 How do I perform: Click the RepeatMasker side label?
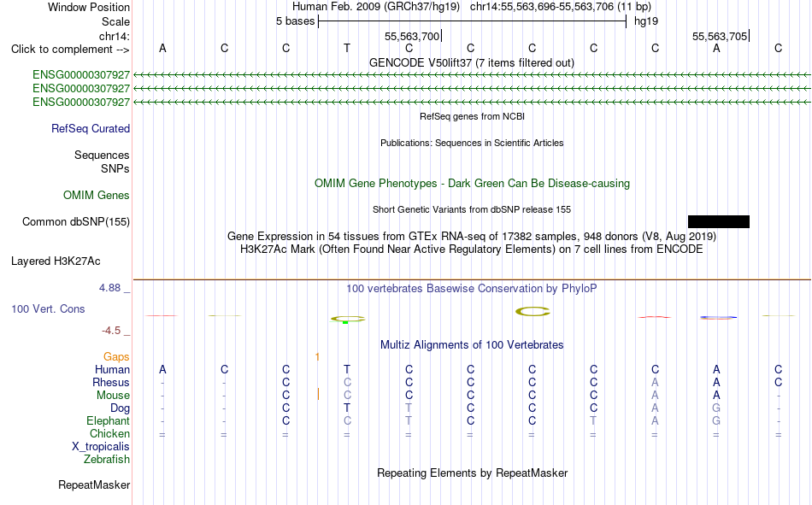pyautogui.click(x=94, y=485)
